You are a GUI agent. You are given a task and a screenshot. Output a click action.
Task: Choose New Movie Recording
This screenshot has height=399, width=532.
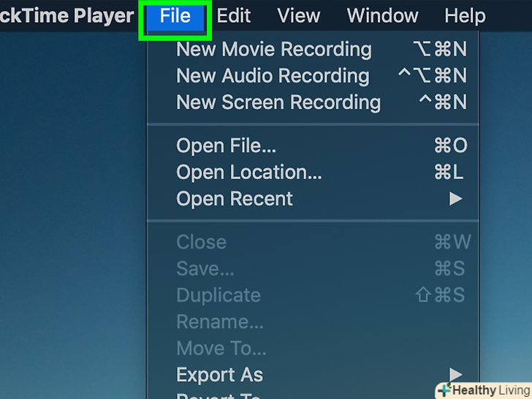313,49
